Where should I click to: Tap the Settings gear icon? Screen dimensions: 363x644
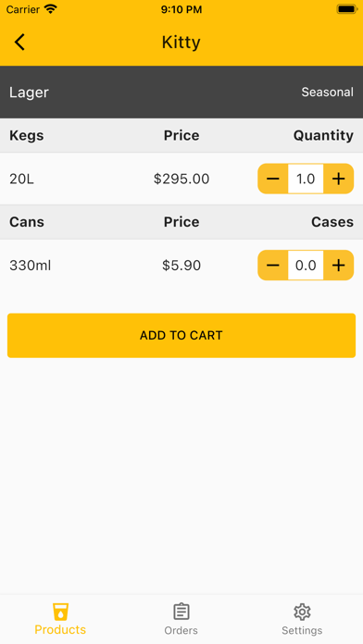302,612
